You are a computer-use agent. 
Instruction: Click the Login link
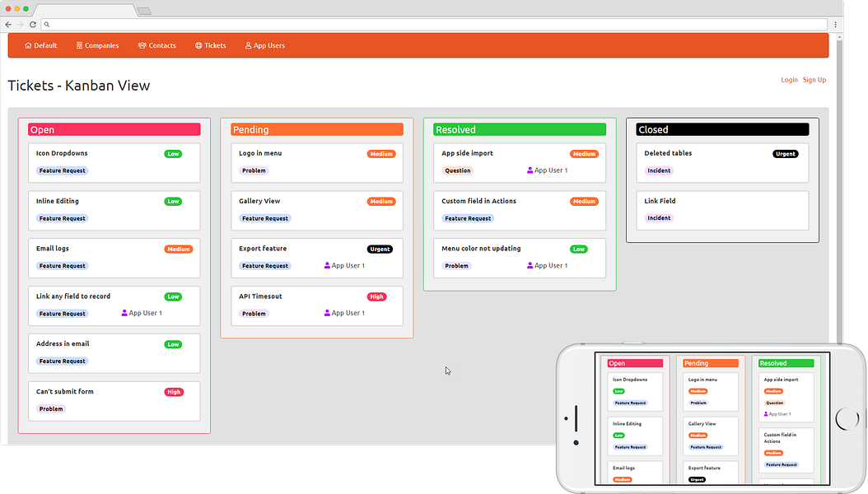point(790,80)
